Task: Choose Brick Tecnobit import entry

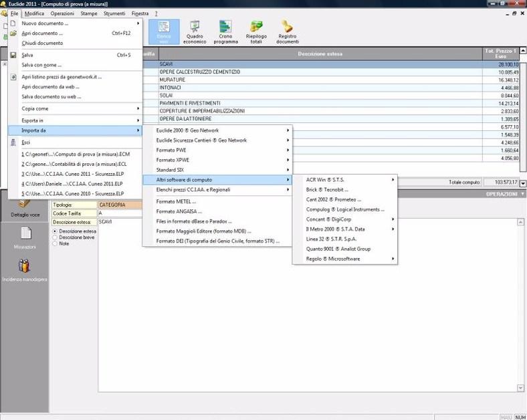Action: 327,189
